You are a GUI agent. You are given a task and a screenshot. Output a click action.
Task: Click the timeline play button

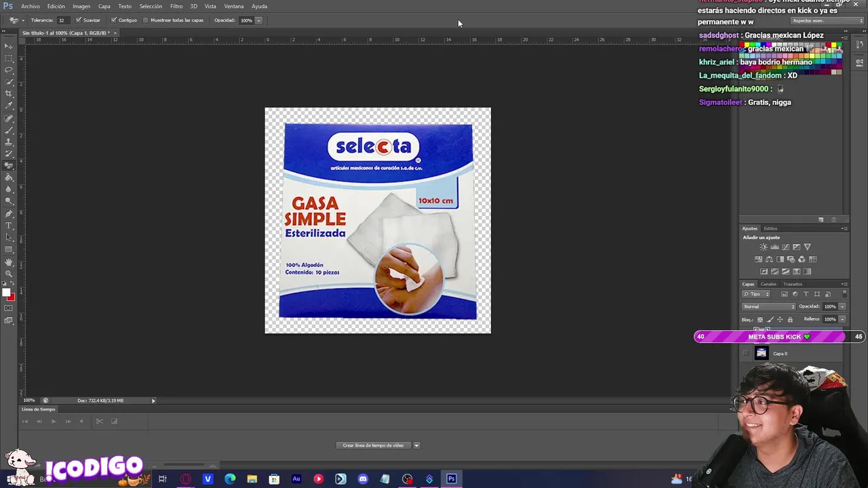[54, 421]
